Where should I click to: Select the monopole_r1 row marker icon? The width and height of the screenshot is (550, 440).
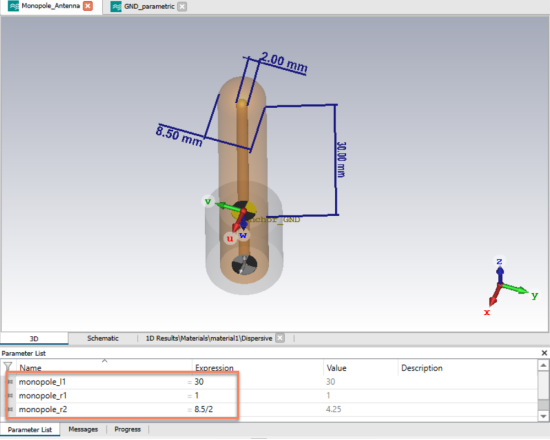10,396
